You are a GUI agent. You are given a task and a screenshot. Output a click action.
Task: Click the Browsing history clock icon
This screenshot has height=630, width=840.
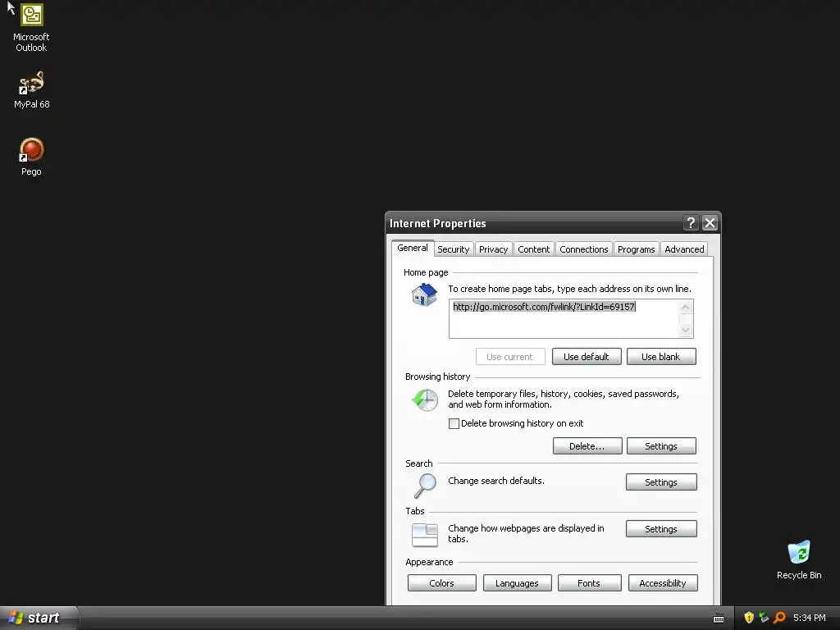426,400
